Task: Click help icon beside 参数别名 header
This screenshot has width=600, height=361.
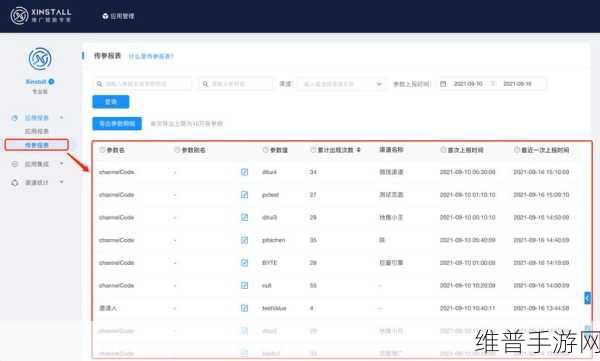Action: [177, 150]
